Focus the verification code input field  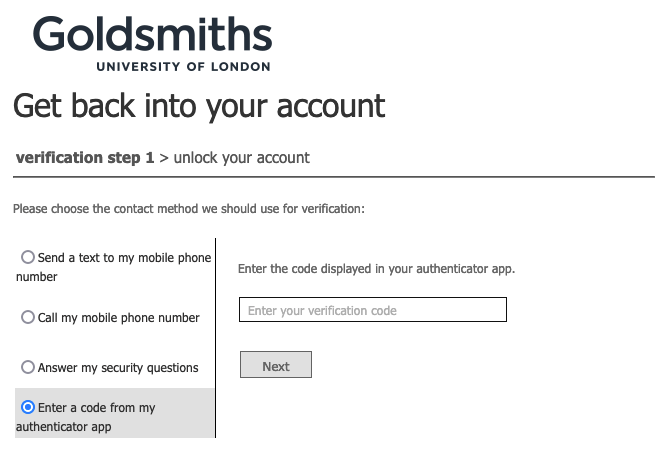pyautogui.click(x=372, y=311)
